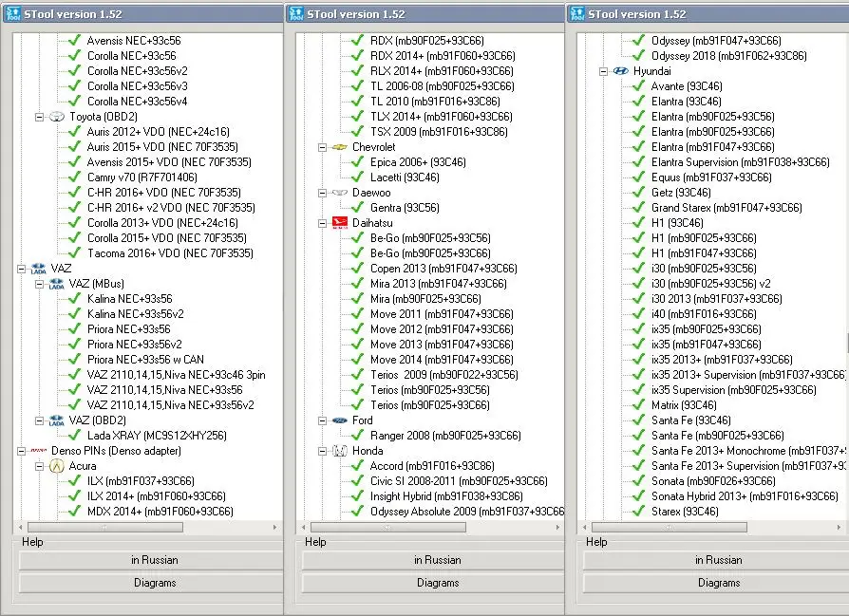This screenshot has width=849, height=616.
Task: Click green checkmark beside Epica 2006+ (93C46)
Action: [x=357, y=162]
